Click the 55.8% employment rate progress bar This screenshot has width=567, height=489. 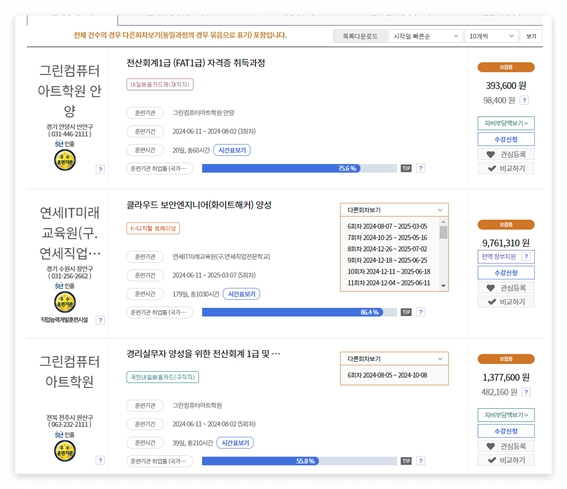coord(299,461)
